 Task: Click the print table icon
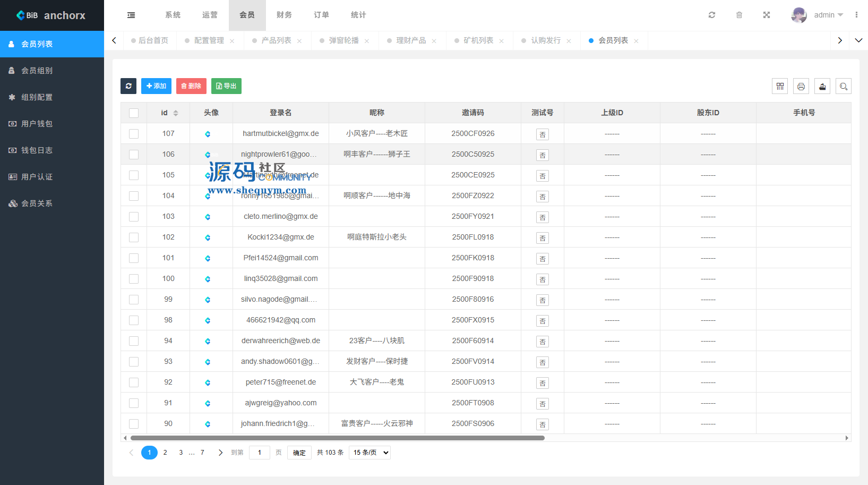[801, 86]
